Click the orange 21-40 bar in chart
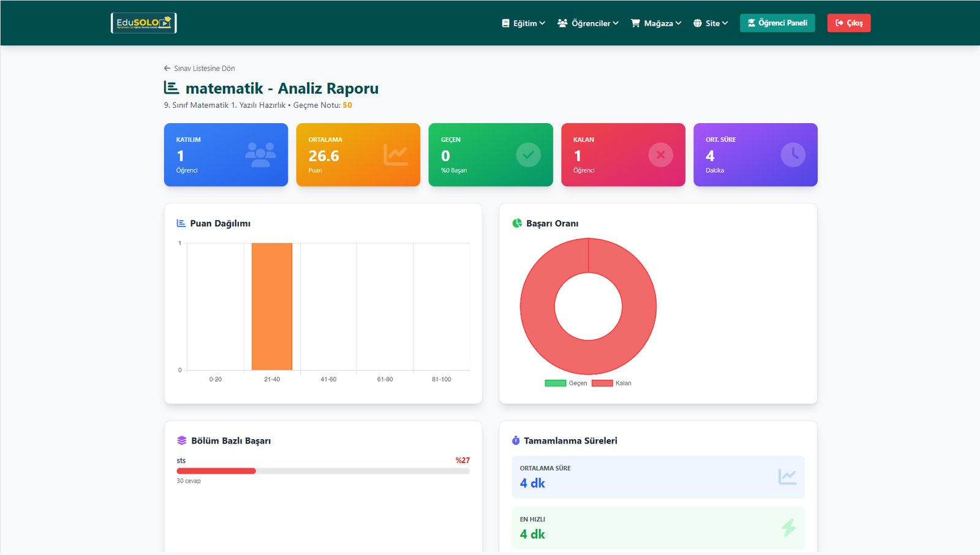Image resolution: width=980 pixels, height=555 pixels. [272, 306]
